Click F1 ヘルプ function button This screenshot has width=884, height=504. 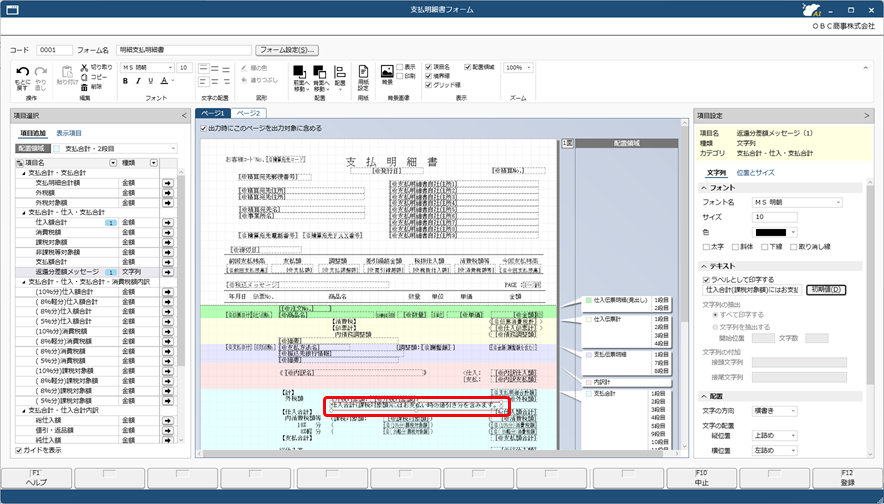click(37, 478)
